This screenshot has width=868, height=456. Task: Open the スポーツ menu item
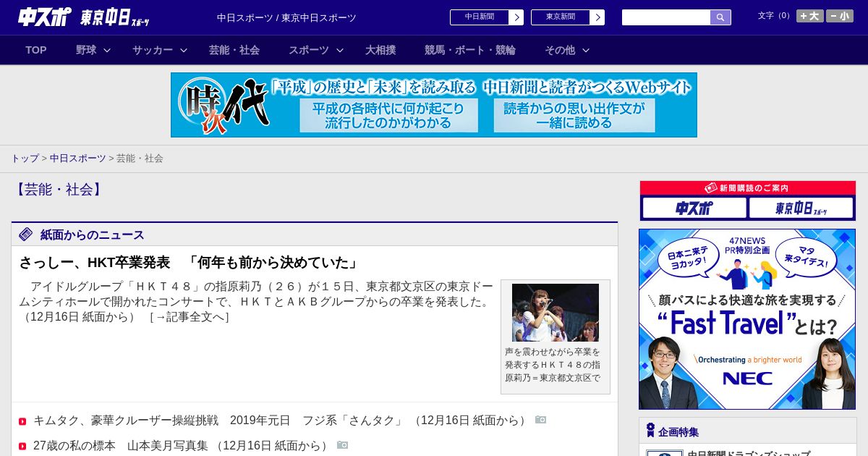pos(309,50)
